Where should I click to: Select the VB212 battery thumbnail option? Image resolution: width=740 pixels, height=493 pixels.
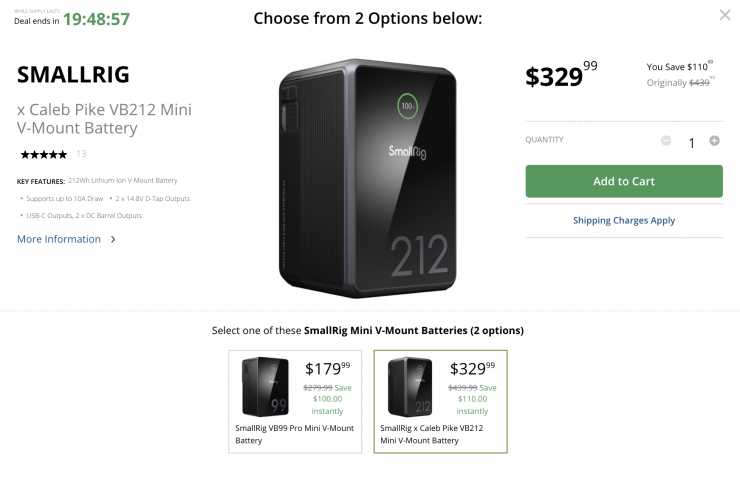coord(410,387)
